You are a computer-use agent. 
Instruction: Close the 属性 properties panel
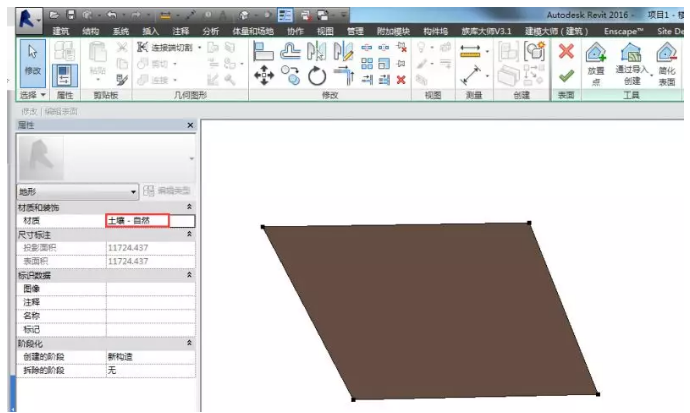pos(190,125)
